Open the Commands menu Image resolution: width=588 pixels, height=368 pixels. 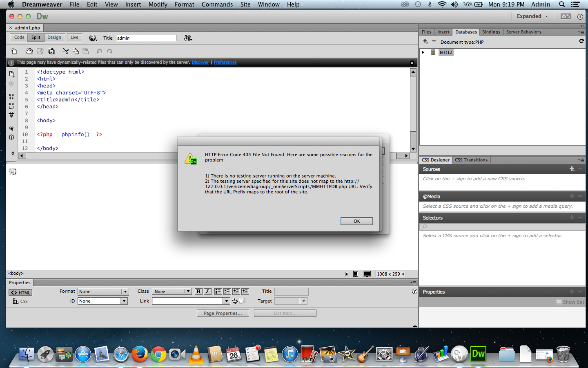pyautogui.click(x=217, y=4)
